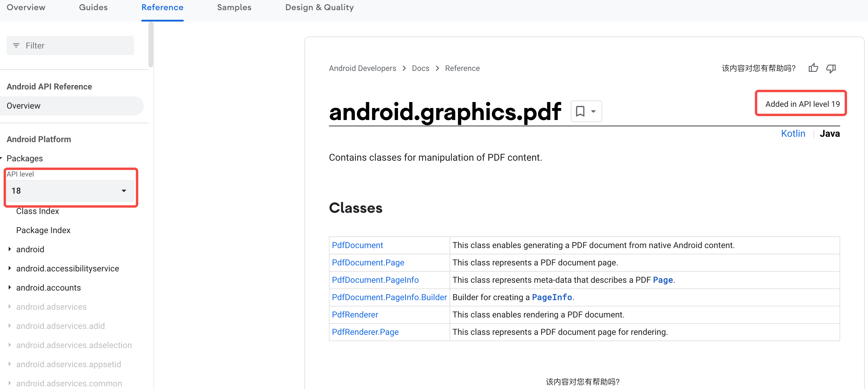Click the android.accessibilityservice package name

(x=67, y=268)
